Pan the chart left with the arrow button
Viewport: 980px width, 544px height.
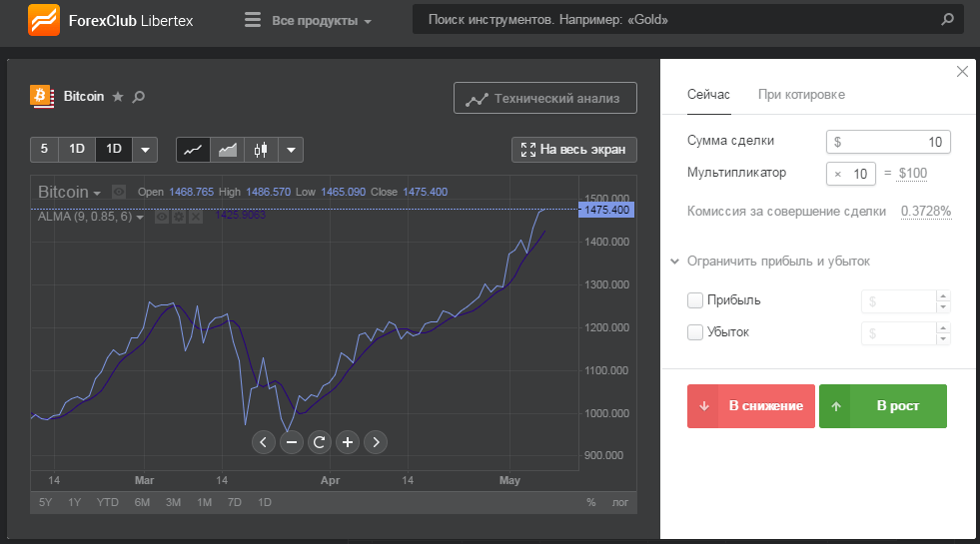[x=263, y=442]
